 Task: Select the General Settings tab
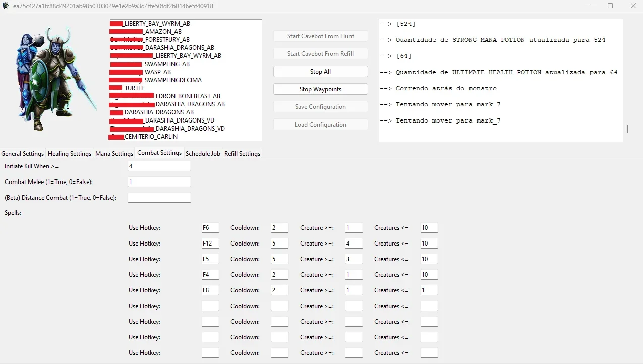pyautogui.click(x=23, y=154)
